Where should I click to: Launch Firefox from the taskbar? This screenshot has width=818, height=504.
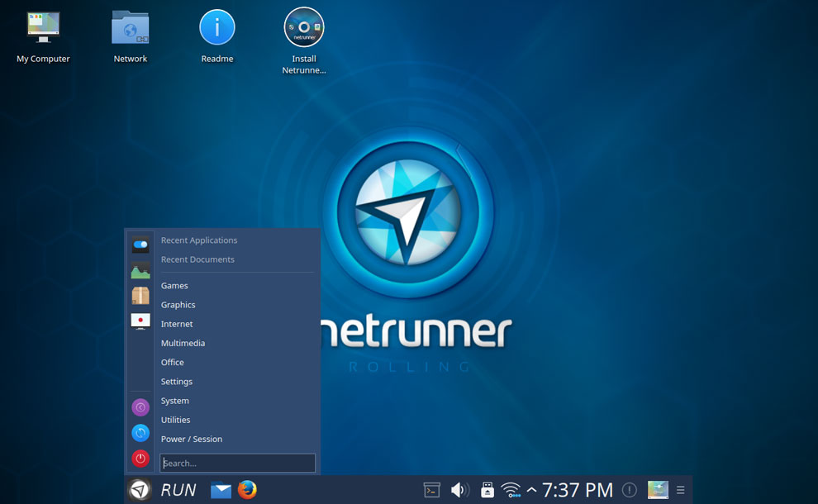pyautogui.click(x=247, y=490)
